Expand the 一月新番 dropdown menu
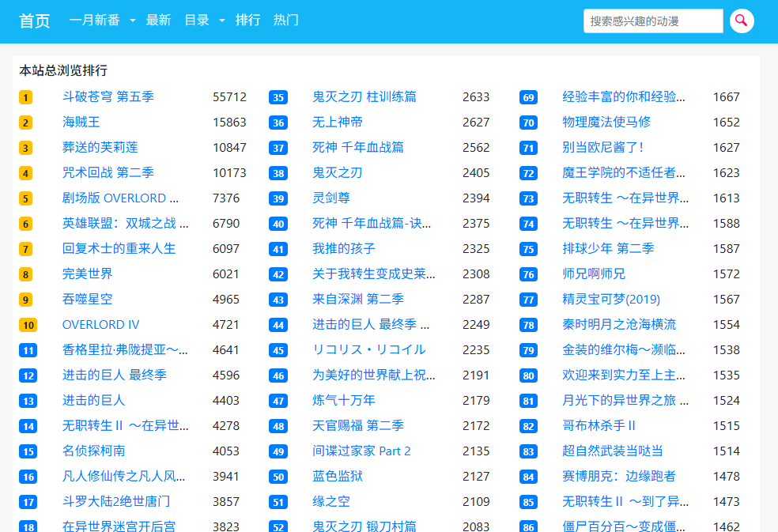 click(102, 21)
